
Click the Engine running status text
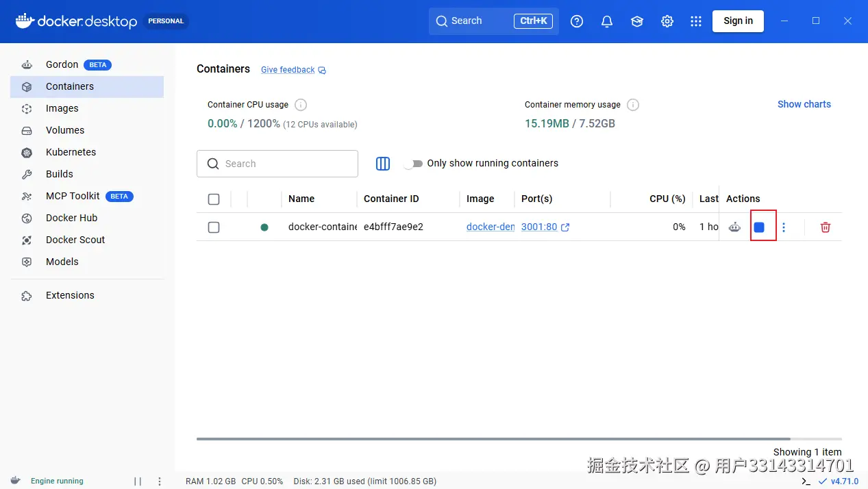pos(57,481)
